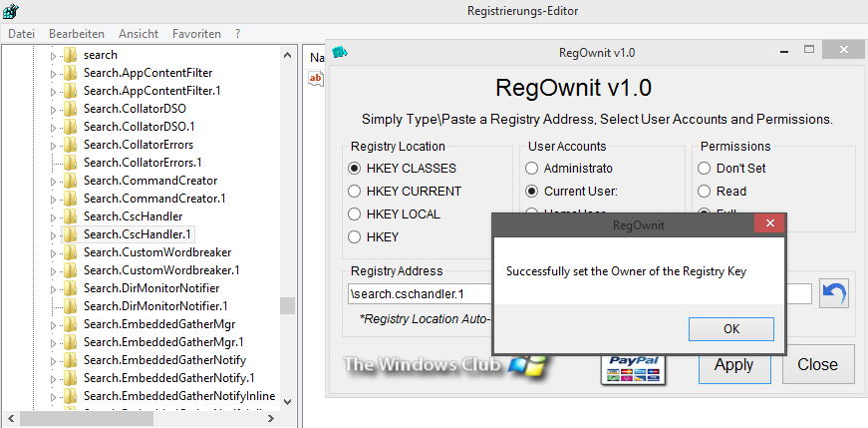Choose Current User account option

coord(531,192)
